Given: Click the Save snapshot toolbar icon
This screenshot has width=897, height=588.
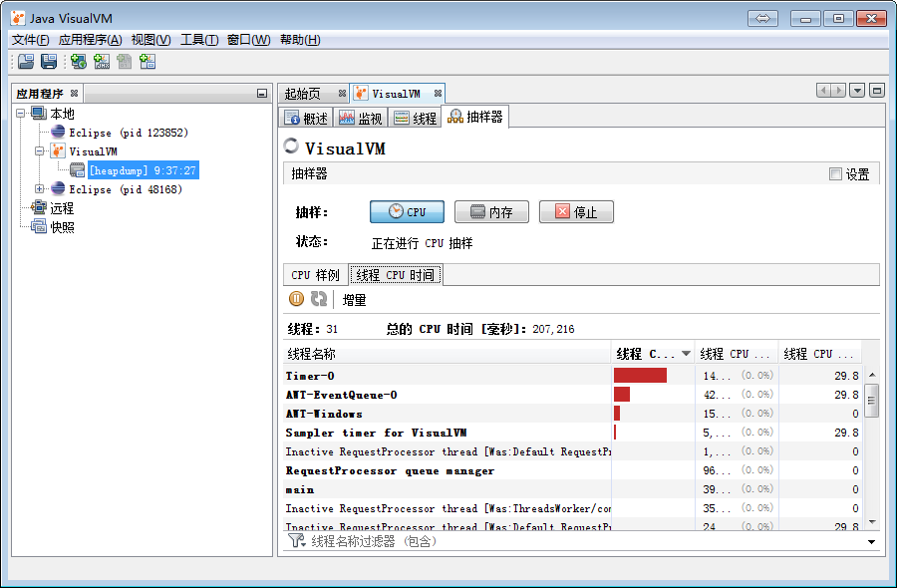Looking at the screenshot, I should [x=49, y=61].
